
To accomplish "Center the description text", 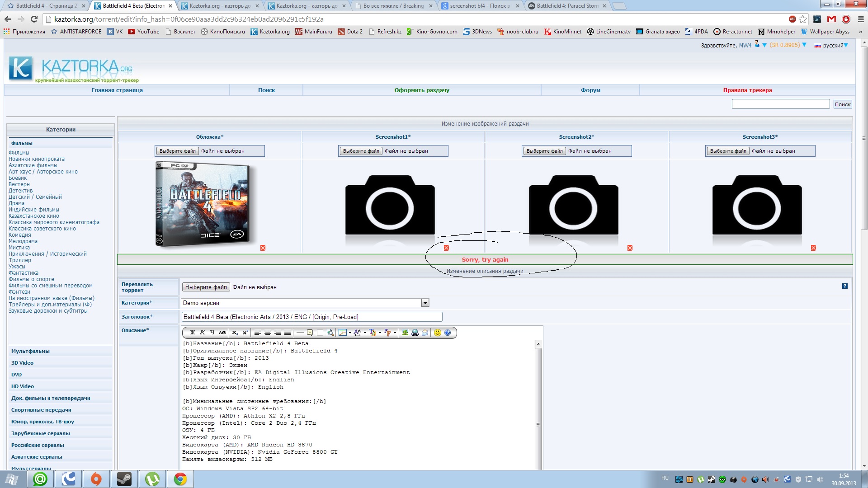I will 268,333.
